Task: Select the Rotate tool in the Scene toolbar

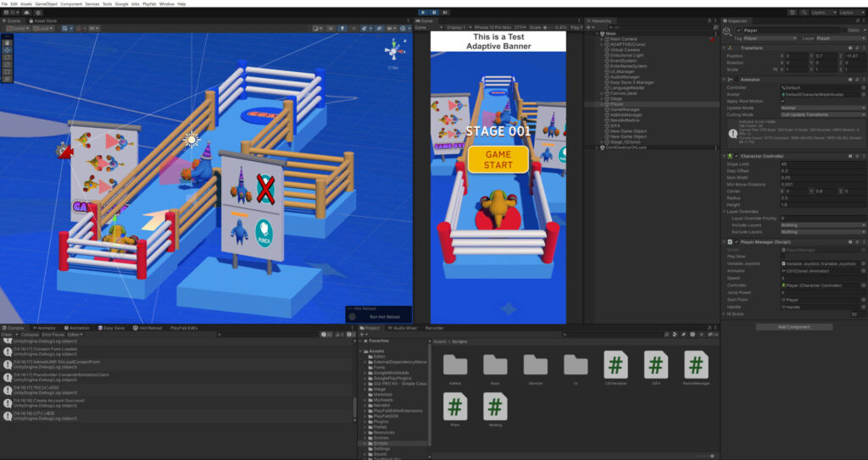Action: tap(7, 57)
